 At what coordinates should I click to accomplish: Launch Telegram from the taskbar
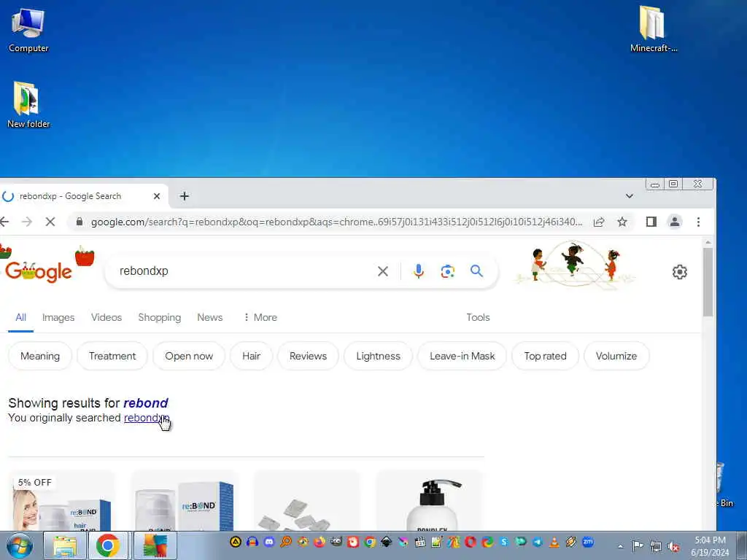(538, 542)
